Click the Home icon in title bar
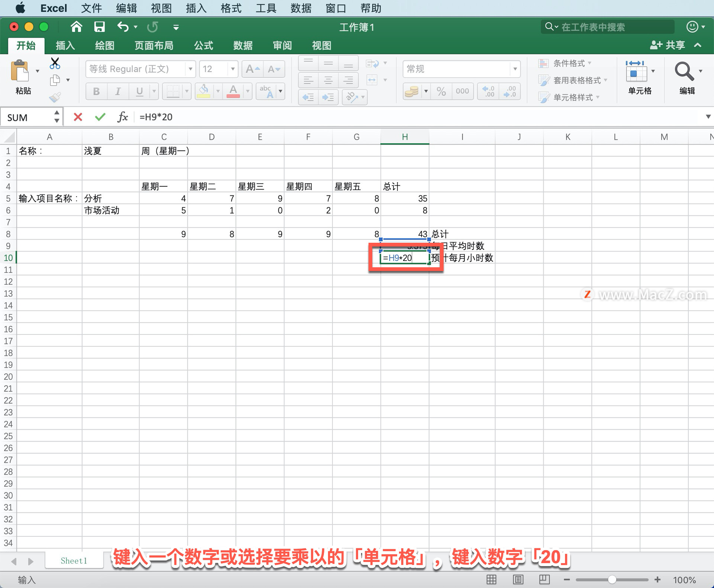The width and height of the screenshot is (714, 588). [76, 27]
